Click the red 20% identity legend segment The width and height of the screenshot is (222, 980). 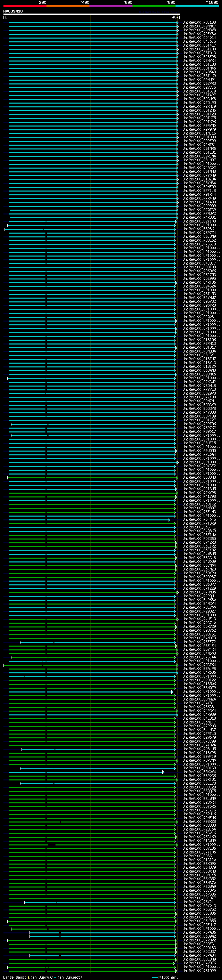point(25,6)
